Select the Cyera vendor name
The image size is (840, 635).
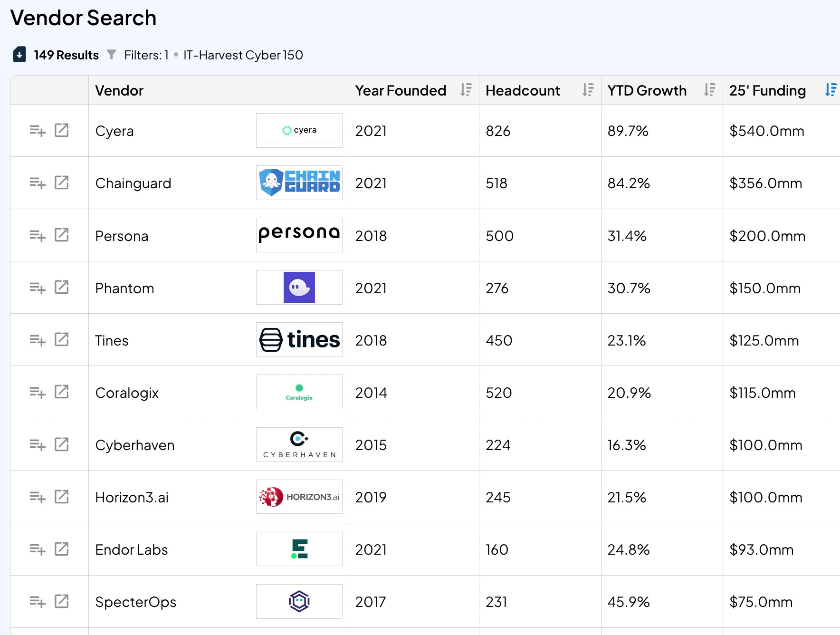[x=115, y=131]
